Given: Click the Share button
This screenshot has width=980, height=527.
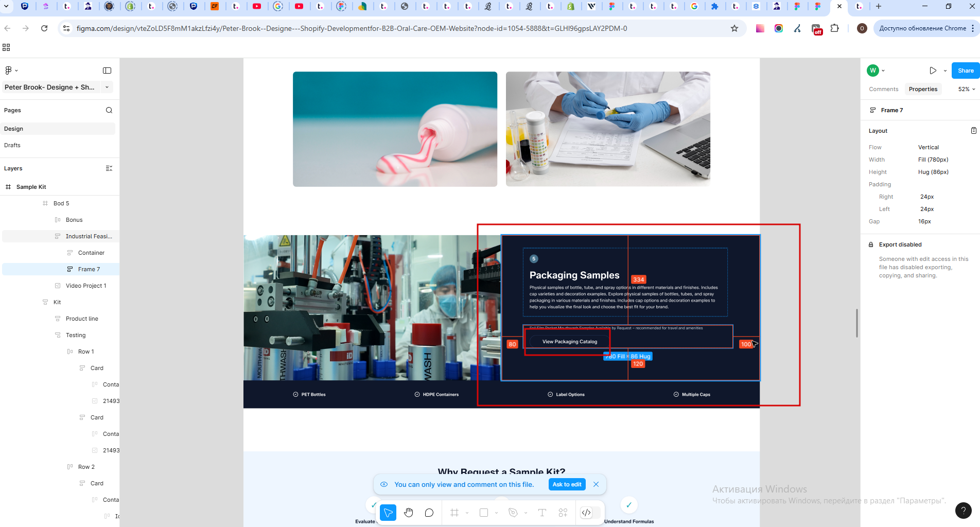Looking at the screenshot, I should (x=966, y=71).
